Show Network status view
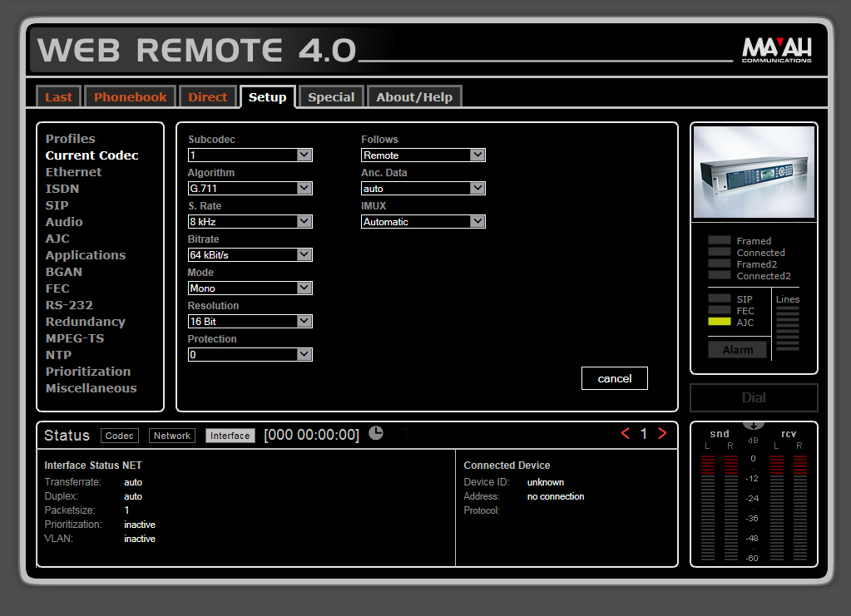 pos(172,436)
